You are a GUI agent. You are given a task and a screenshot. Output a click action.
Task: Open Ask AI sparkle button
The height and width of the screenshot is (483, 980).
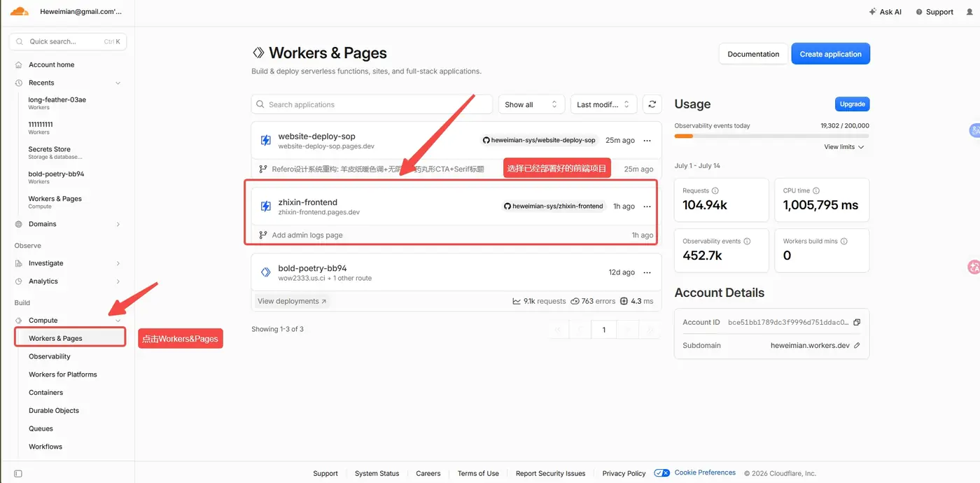885,12
